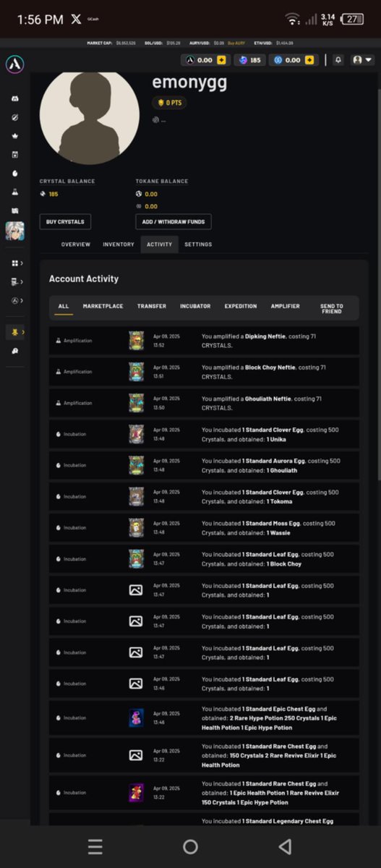Open the Settings tab
Screen dimensions: 381x868
198,244
